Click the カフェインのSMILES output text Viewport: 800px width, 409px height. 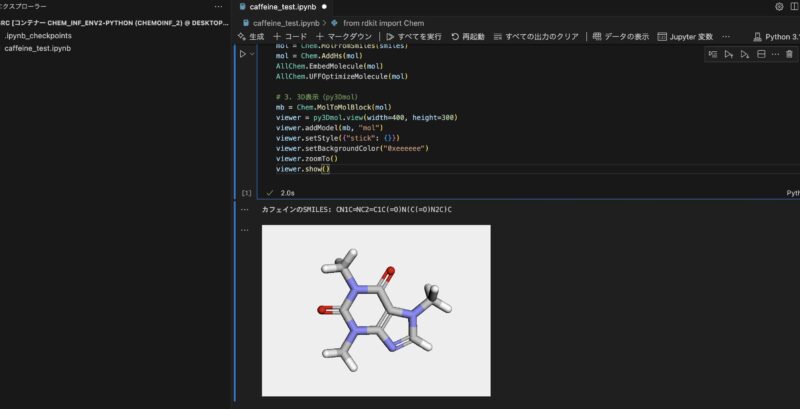(x=357, y=209)
